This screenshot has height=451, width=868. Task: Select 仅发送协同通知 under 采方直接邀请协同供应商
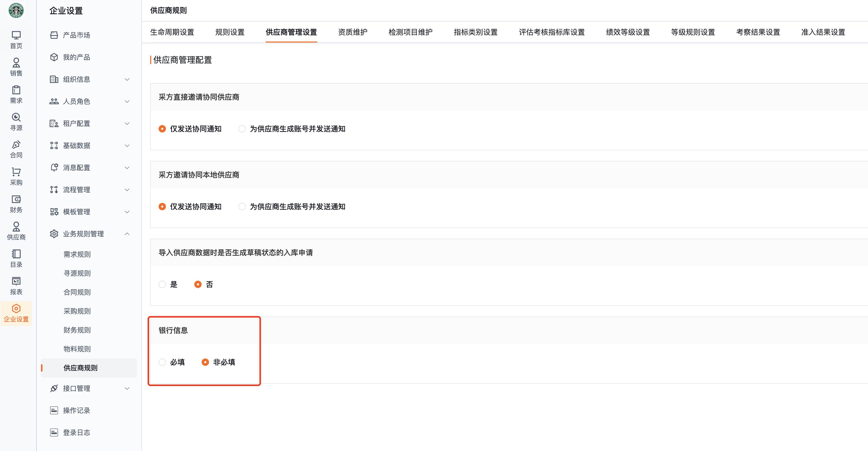(162, 129)
